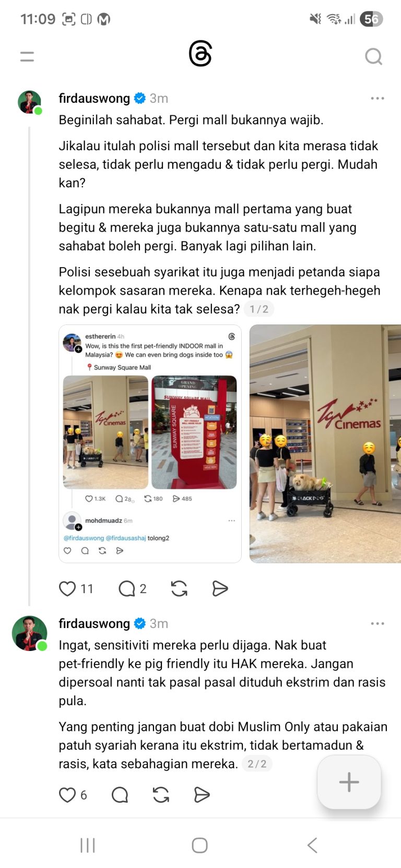View the TGV Cinemas photo attachment

pyautogui.click(x=325, y=443)
